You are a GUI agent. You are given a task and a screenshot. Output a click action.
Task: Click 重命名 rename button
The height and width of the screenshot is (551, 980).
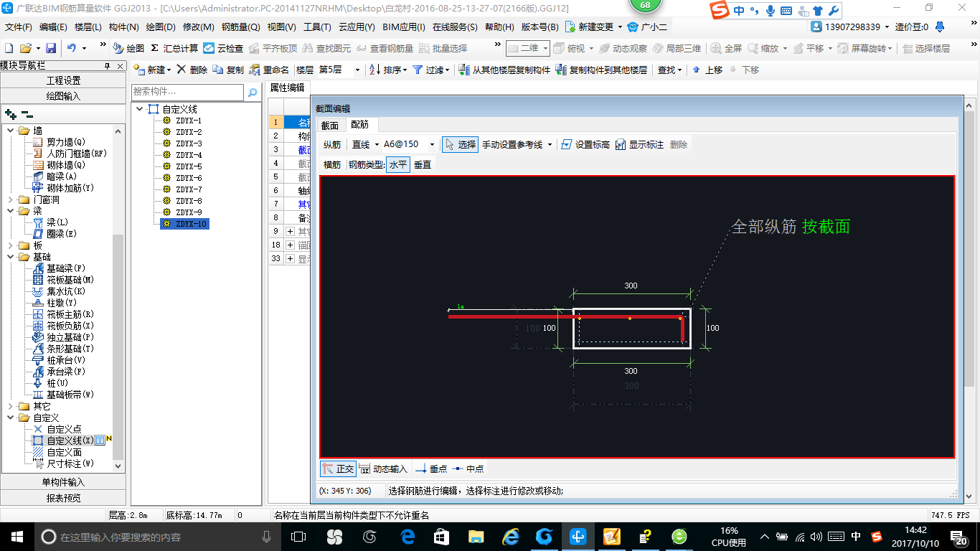pyautogui.click(x=269, y=70)
